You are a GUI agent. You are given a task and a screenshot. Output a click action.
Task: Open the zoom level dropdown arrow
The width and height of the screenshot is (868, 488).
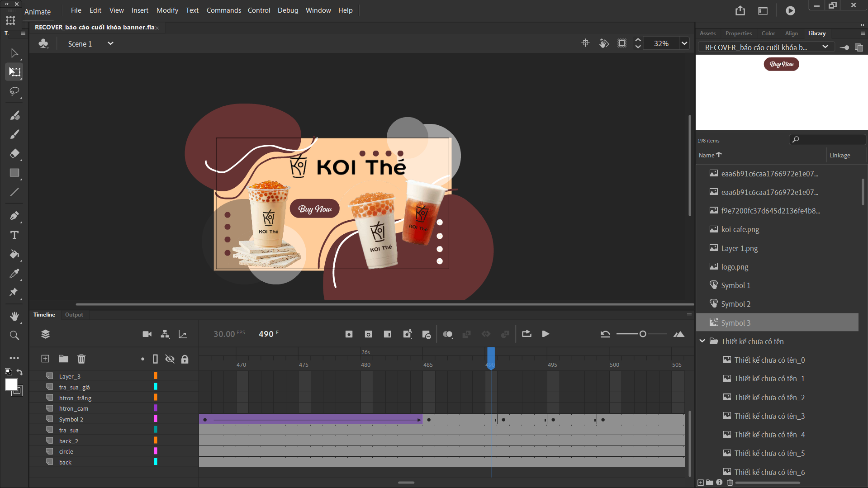click(684, 43)
